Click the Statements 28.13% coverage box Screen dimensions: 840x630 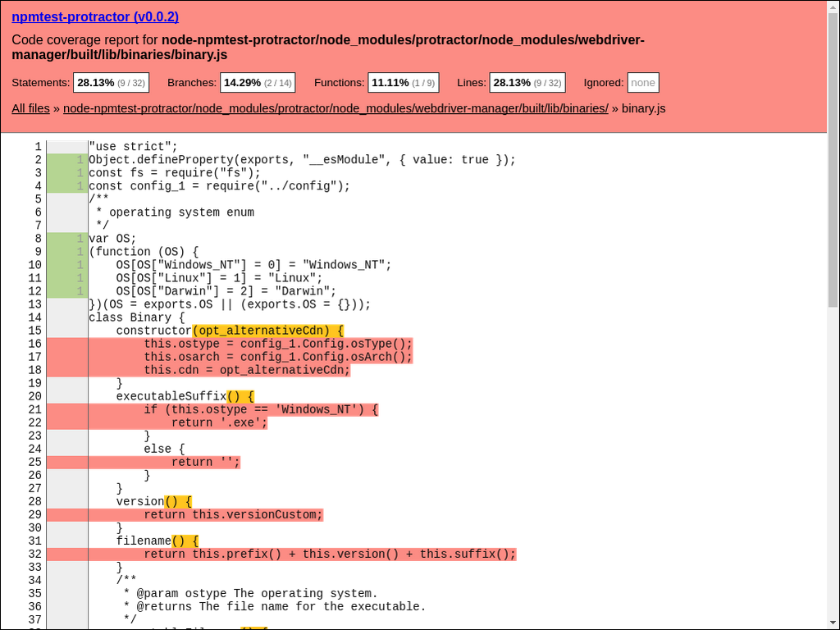(x=110, y=83)
